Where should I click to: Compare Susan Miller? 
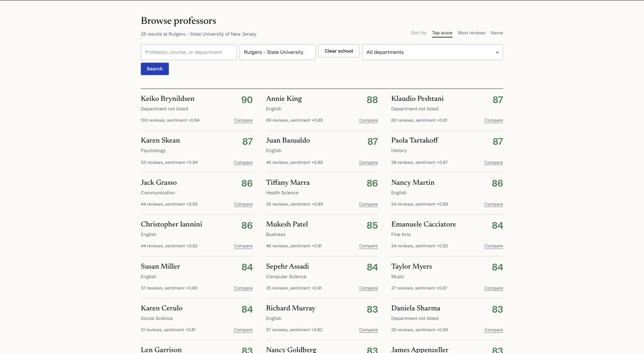point(243,288)
